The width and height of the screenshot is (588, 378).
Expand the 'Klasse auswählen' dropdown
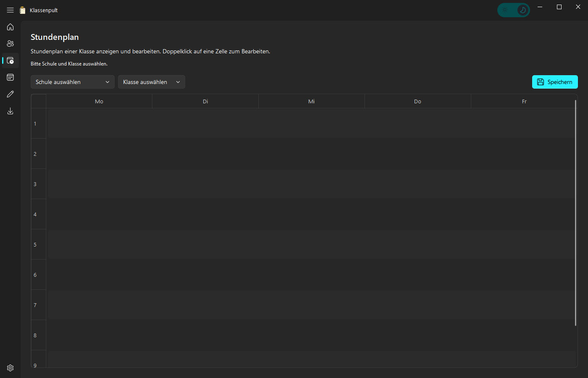tap(151, 82)
